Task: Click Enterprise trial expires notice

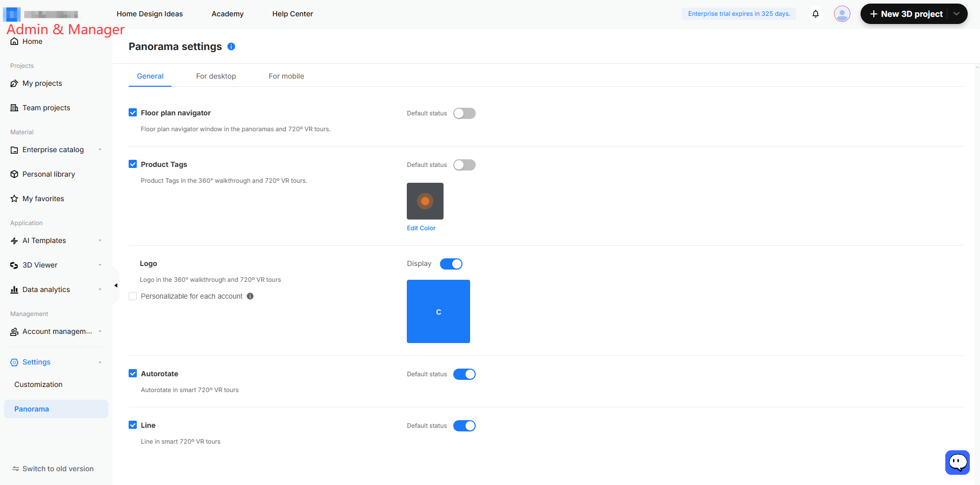Action: click(x=739, y=14)
